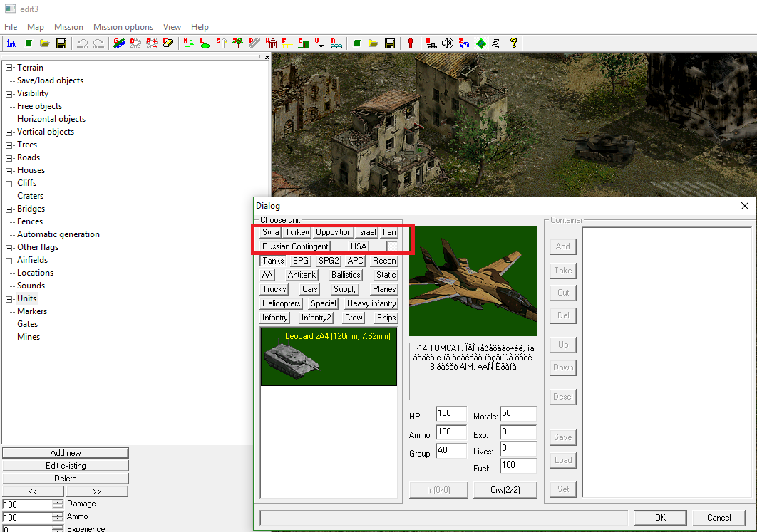This screenshot has height=532, width=757.
Task: Open the Mission options menu
Action: pos(123,27)
